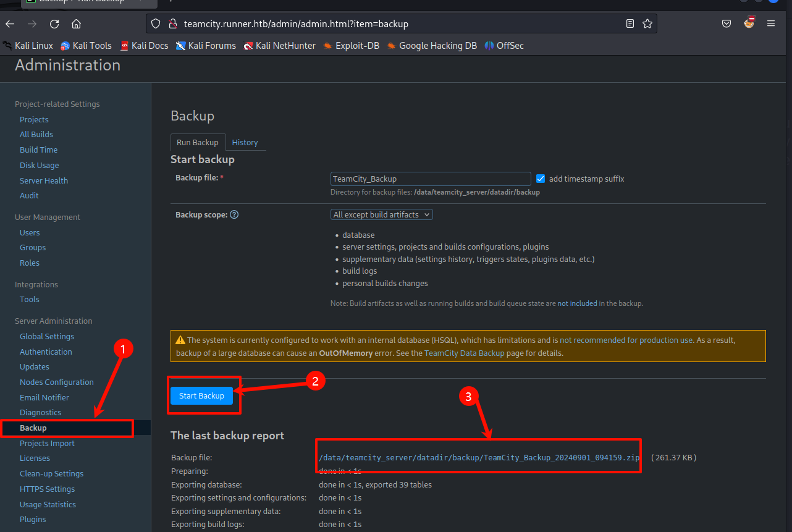Open the TeamCity Data Backup page link
The height and width of the screenshot is (532, 792).
pos(464,353)
